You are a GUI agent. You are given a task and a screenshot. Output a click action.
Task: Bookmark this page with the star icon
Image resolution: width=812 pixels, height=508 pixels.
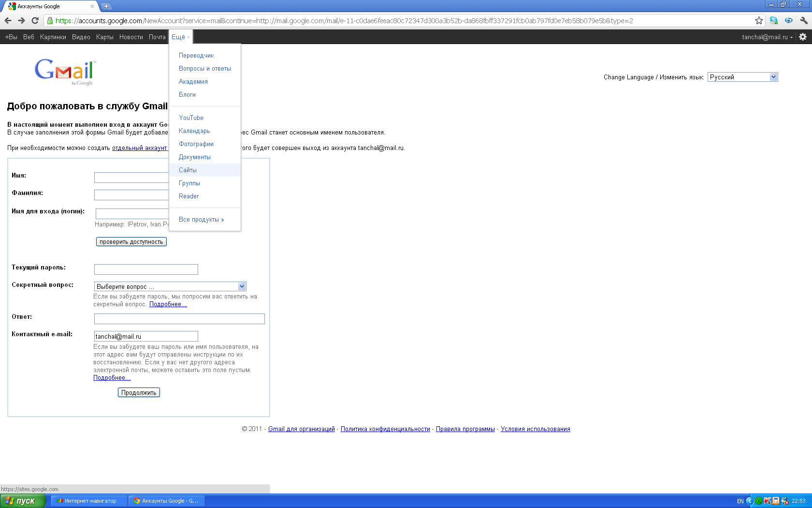coord(759,20)
